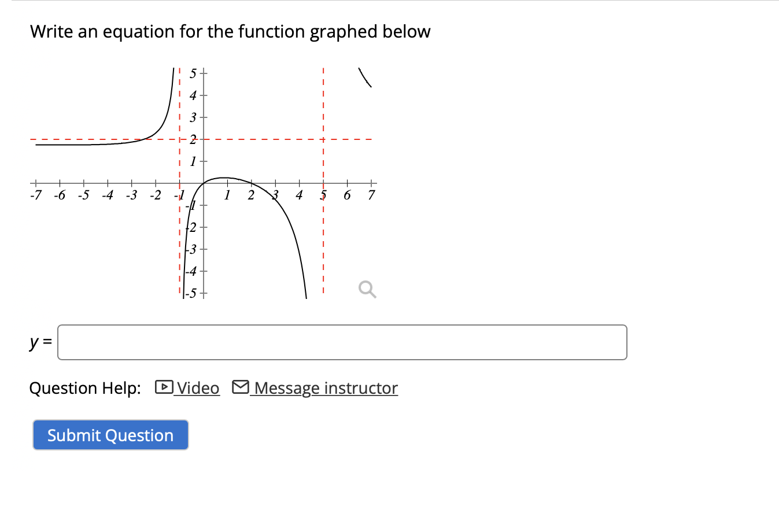Click the x-axis label -7
This screenshot has height=532, width=779.
[x=36, y=195]
